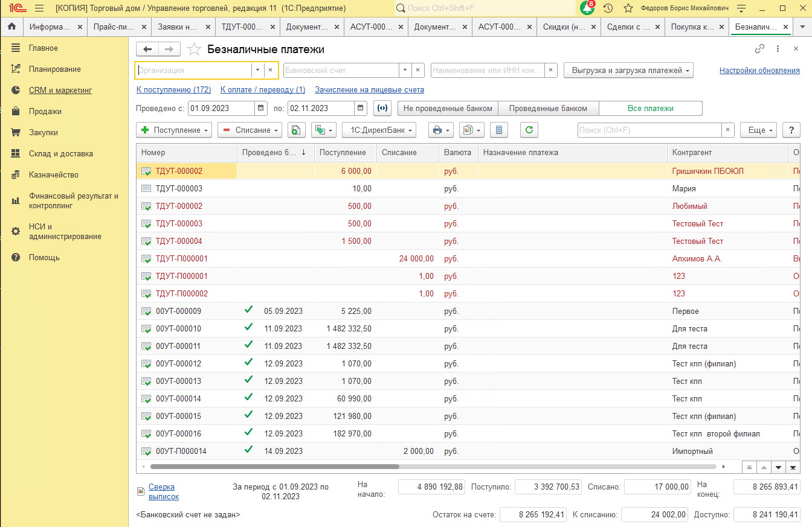This screenshot has height=527, width=812.
Task: Clear the Банковский счет field
Action: [418, 70]
